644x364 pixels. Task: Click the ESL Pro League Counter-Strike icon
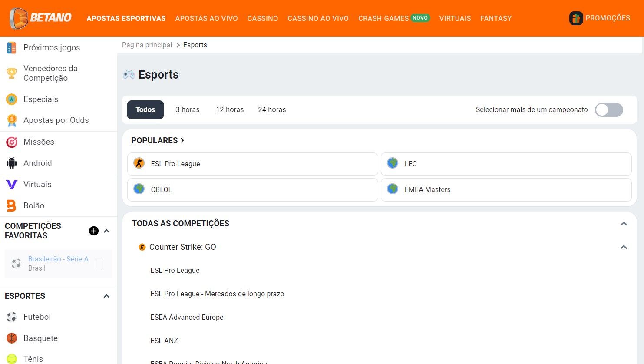pos(139,163)
